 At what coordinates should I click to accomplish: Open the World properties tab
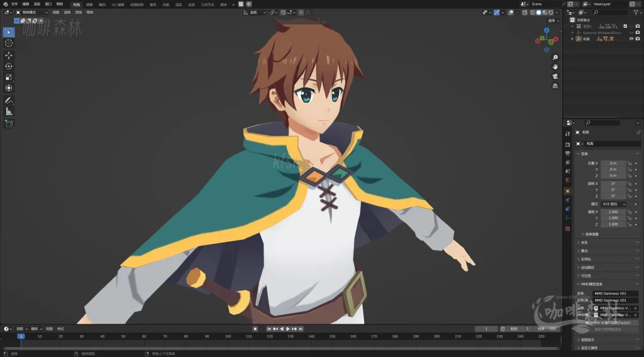click(568, 180)
